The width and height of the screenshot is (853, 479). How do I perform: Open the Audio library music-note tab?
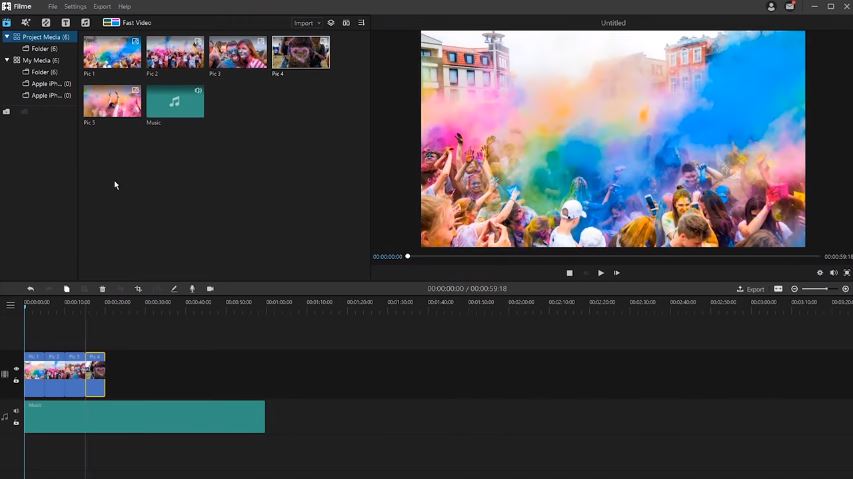[85, 22]
